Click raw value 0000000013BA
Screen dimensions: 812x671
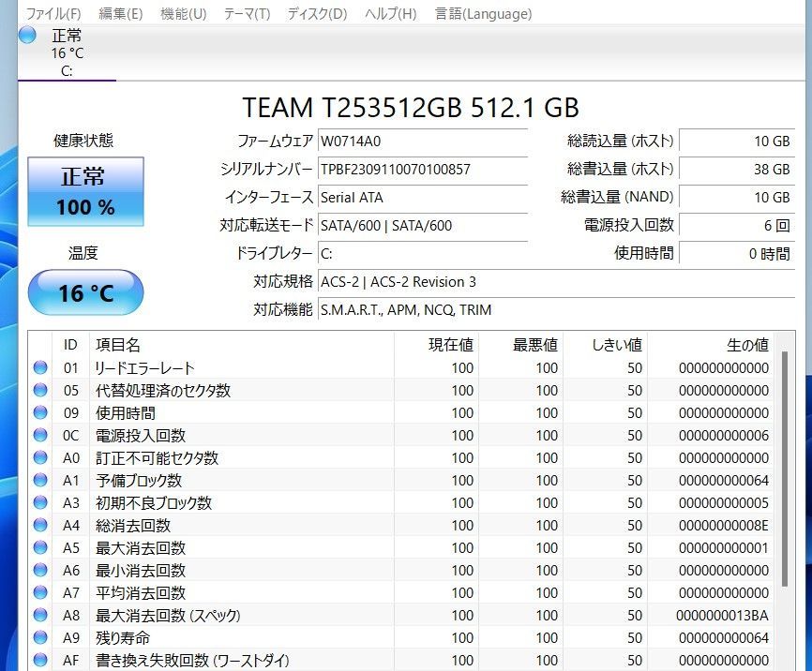(x=722, y=616)
